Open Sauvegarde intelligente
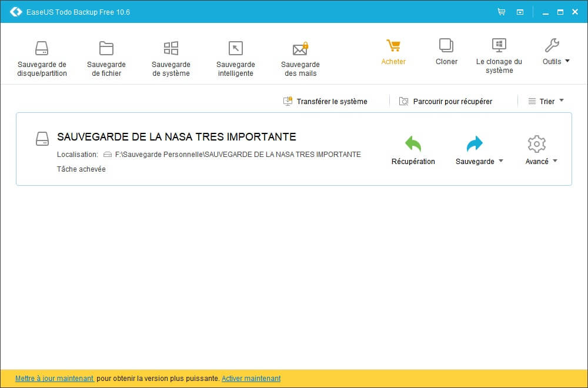This screenshot has height=388, width=588. [x=236, y=58]
